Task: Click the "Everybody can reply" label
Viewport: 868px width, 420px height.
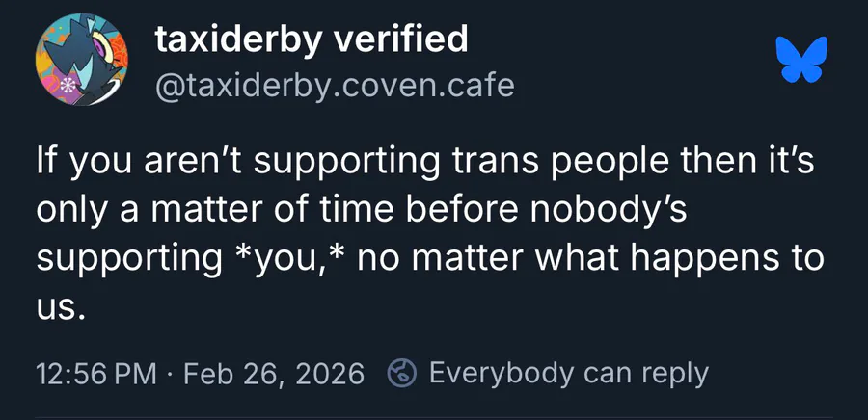Action: coord(568,373)
